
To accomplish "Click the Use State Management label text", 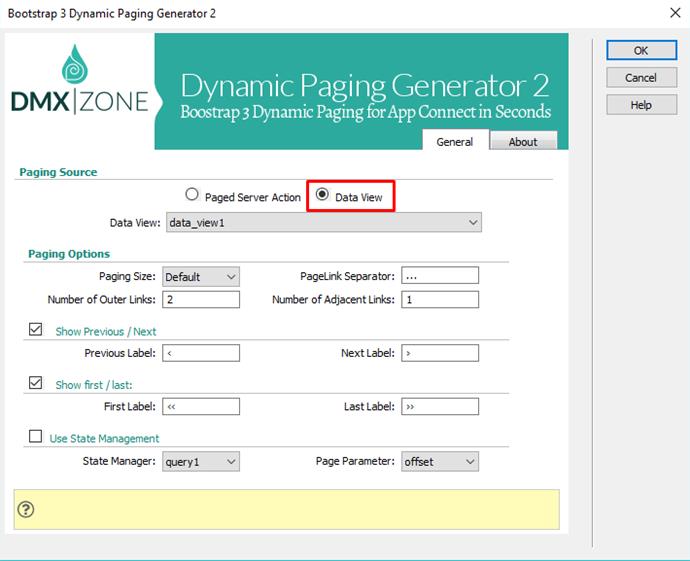I will coord(104,438).
